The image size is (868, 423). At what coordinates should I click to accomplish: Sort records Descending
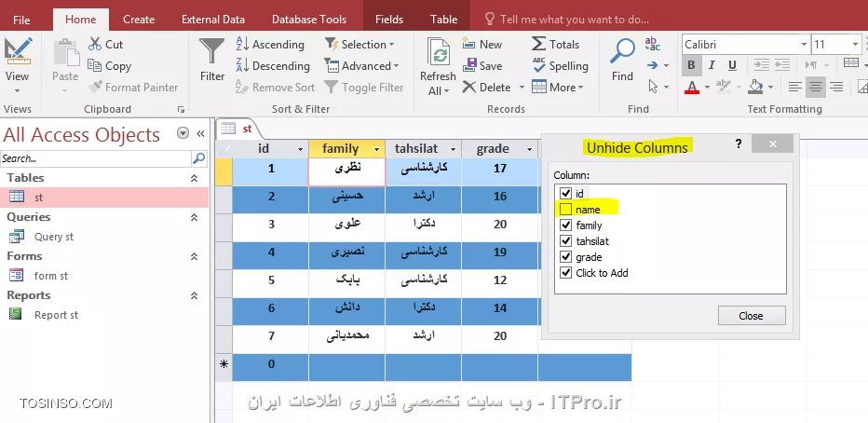click(x=273, y=66)
